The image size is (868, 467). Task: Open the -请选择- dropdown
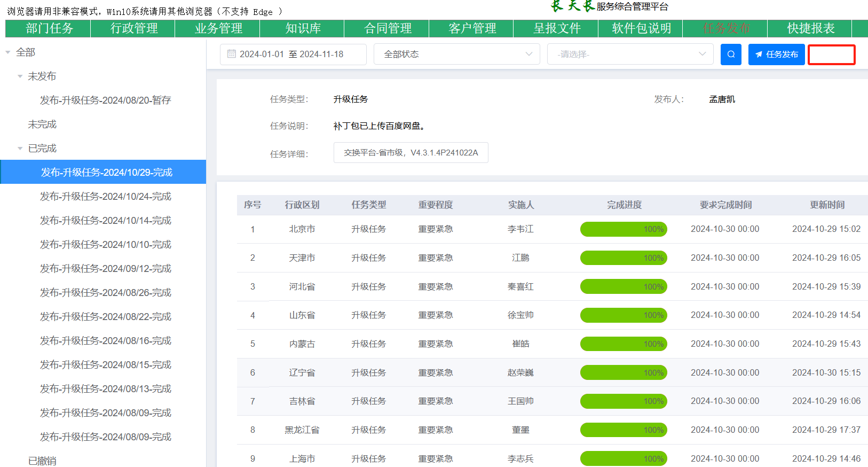click(630, 55)
